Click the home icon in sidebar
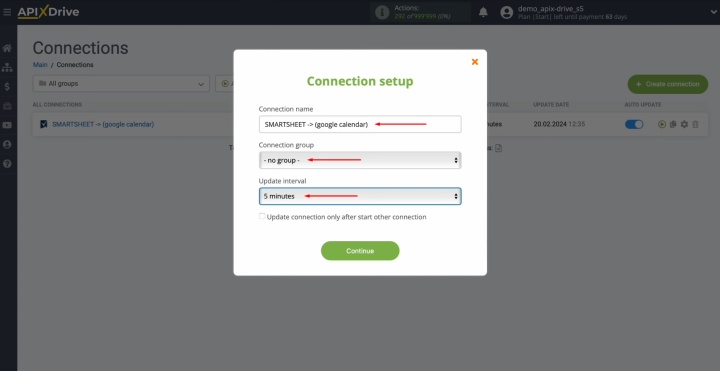The width and height of the screenshot is (720, 371). (7, 48)
